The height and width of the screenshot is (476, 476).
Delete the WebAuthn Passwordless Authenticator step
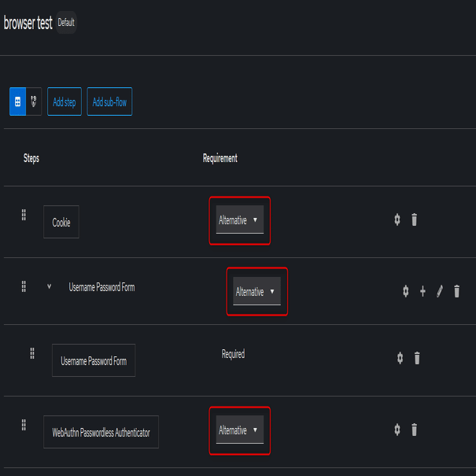coord(415,430)
